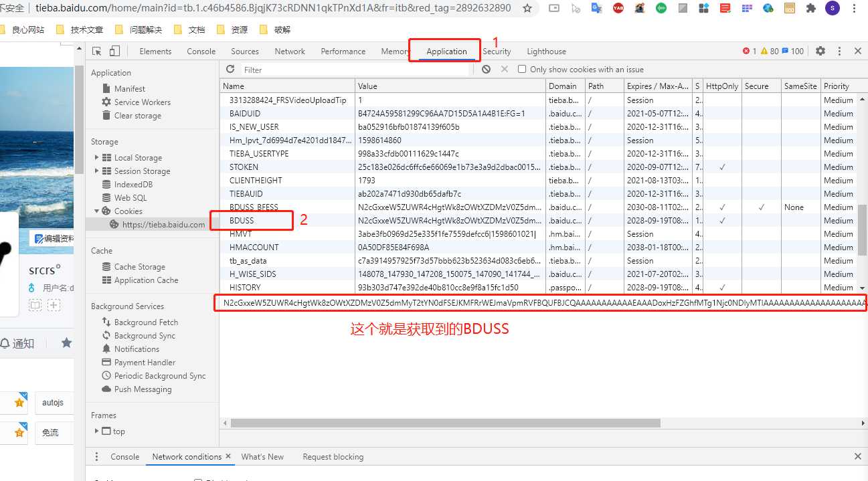This screenshot has height=481, width=868.
Task: Collapse the Cookies tree node
Action: pyautogui.click(x=96, y=211)
